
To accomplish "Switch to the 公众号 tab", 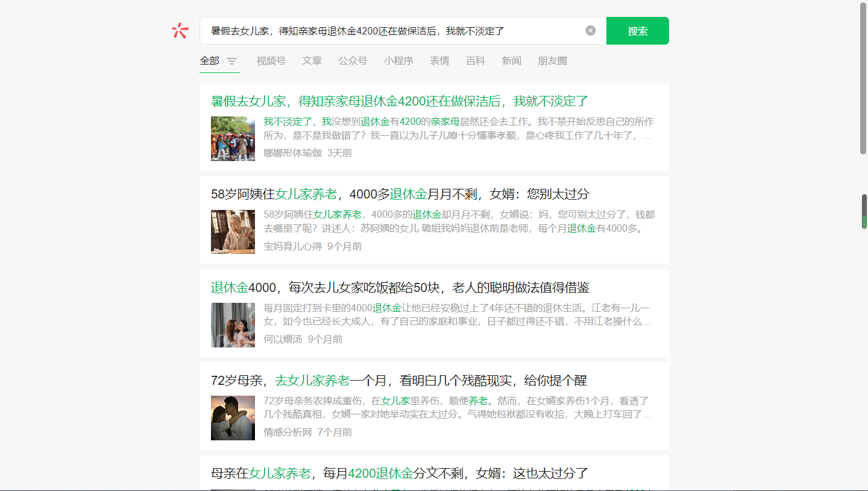I will 353,61.
